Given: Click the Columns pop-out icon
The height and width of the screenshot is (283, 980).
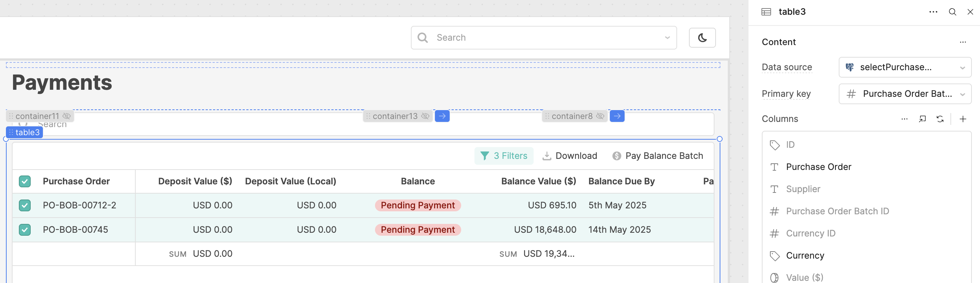Looking at the screenshot, I should pos(922,119).
